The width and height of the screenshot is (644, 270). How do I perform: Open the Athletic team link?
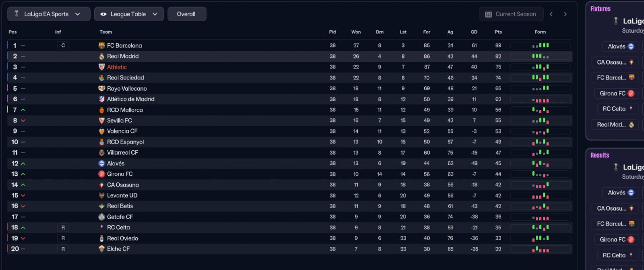point(117,67)
